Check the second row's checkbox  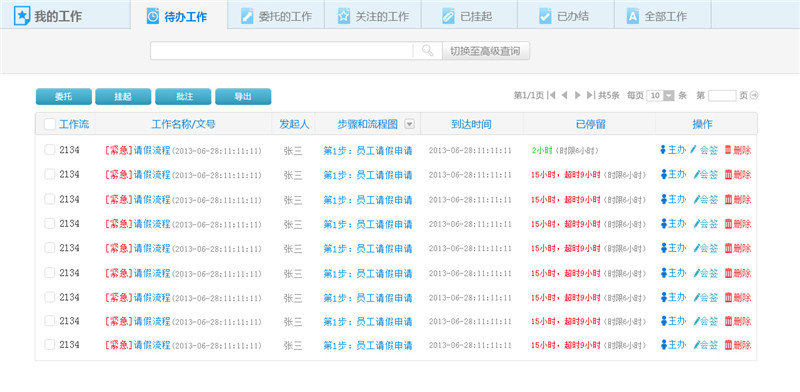49,174
